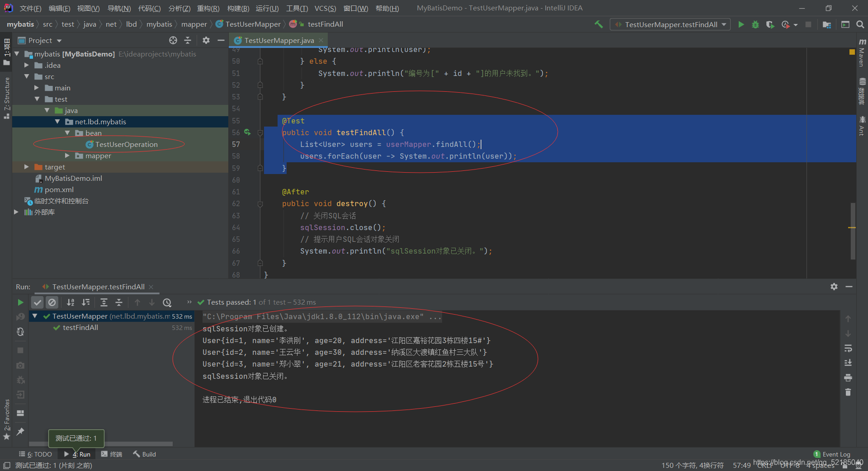Open the Event Log button
Image resolution: width=868 pixels, height=471 pixels.
[x=832, y=454]
